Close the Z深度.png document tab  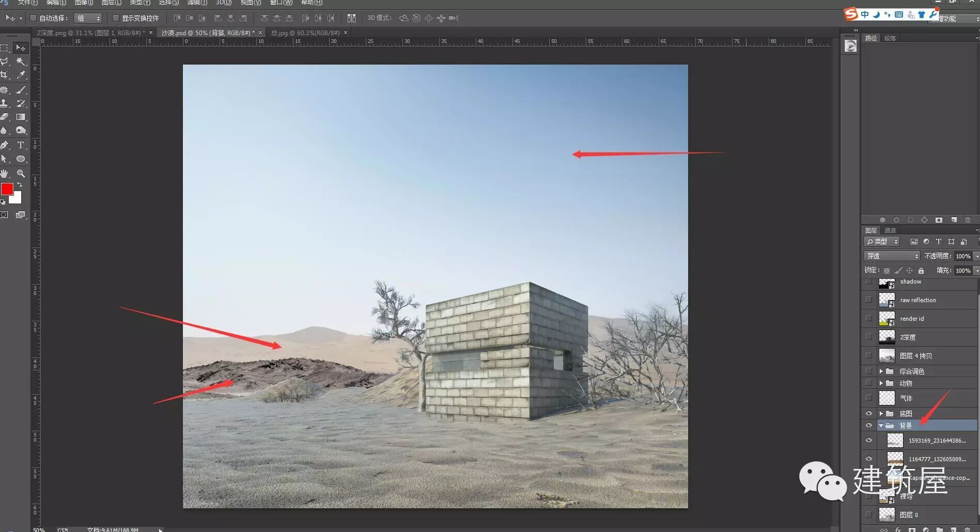coord(151,33)
